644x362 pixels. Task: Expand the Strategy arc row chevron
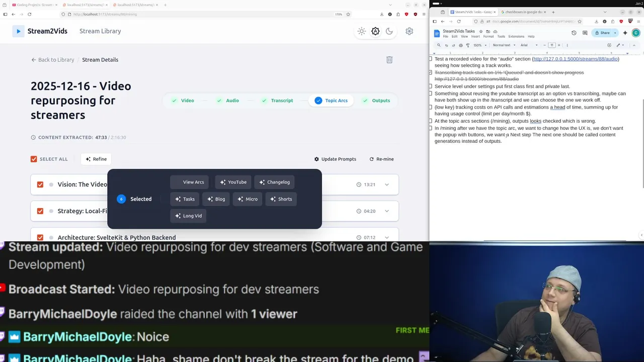click(387, 211)
